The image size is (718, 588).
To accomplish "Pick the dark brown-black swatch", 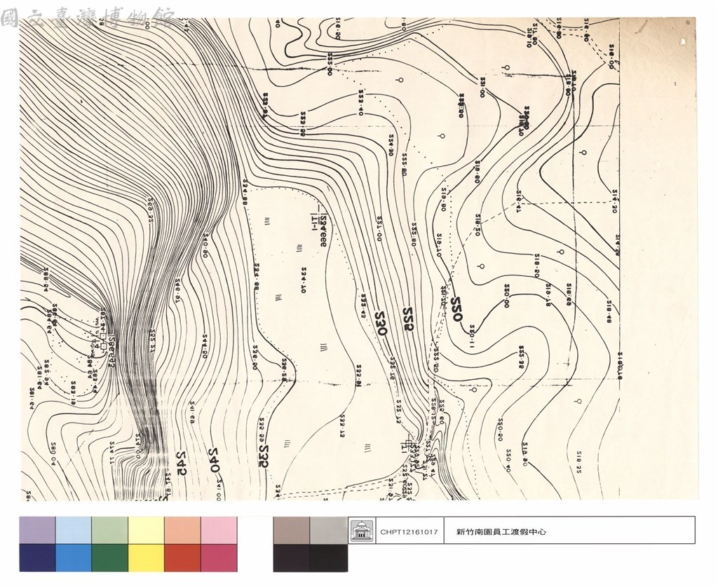I will point(291,558).
